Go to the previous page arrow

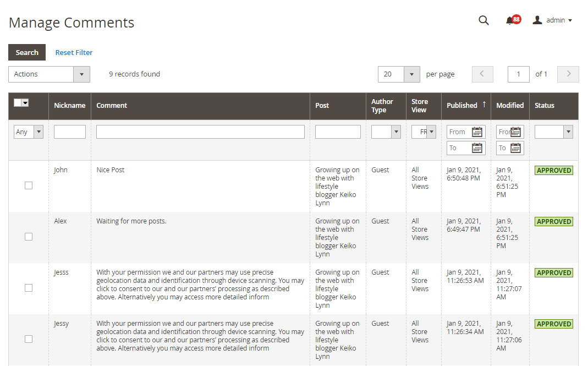482,74
